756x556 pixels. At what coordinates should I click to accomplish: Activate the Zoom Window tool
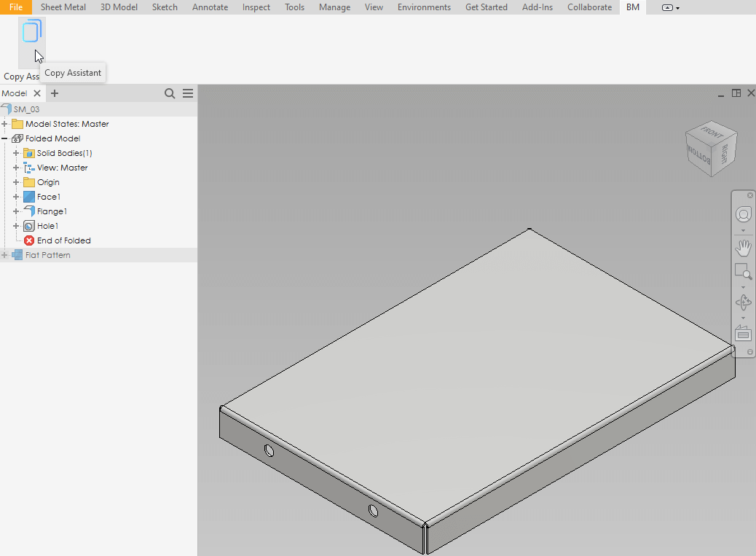point(744,272)
